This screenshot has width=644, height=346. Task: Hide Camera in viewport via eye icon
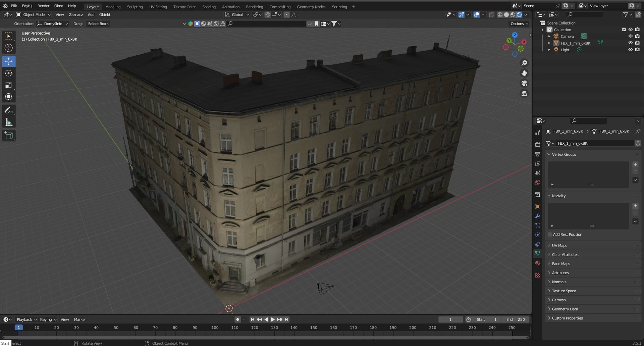630,36
